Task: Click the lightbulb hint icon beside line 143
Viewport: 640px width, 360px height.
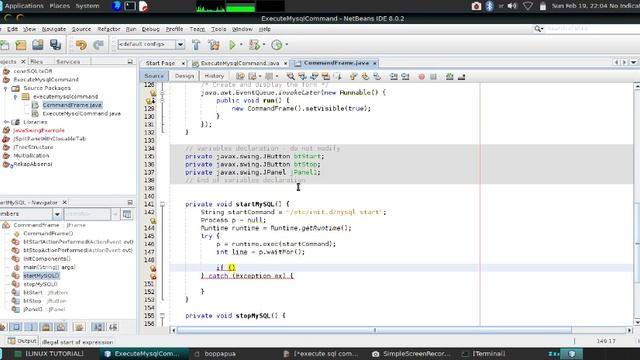Action: tap(153, 220)
